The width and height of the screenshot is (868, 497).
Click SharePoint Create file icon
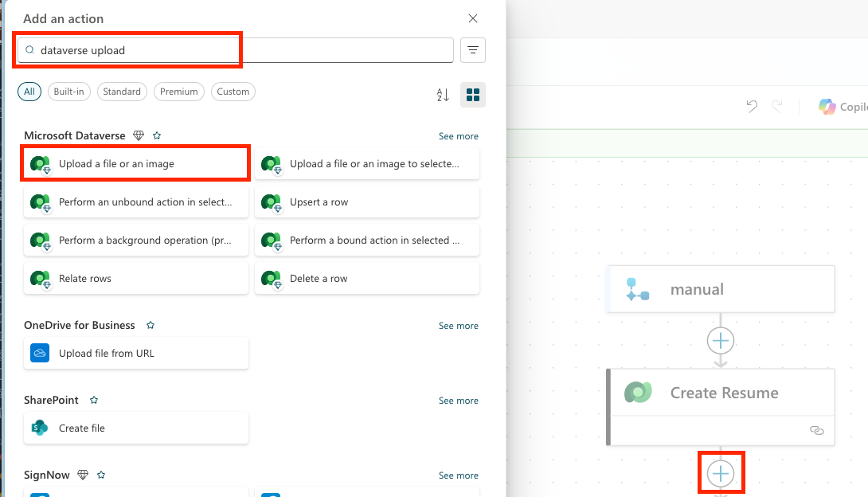click(x=40, y=428)
